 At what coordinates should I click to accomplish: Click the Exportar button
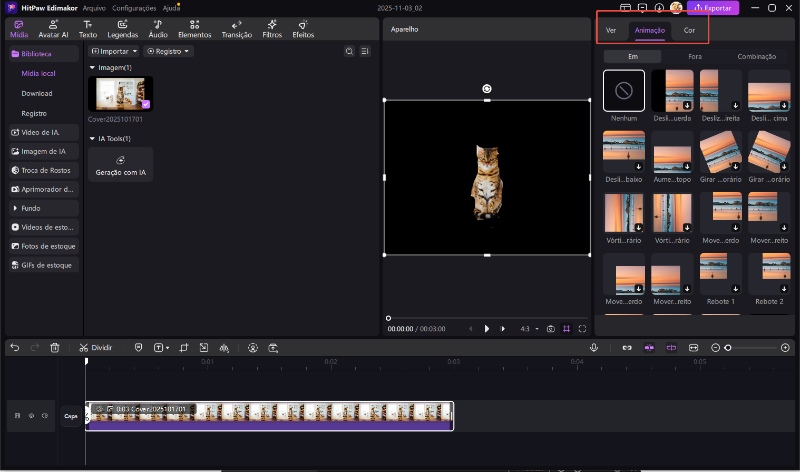tap(712, 8)
